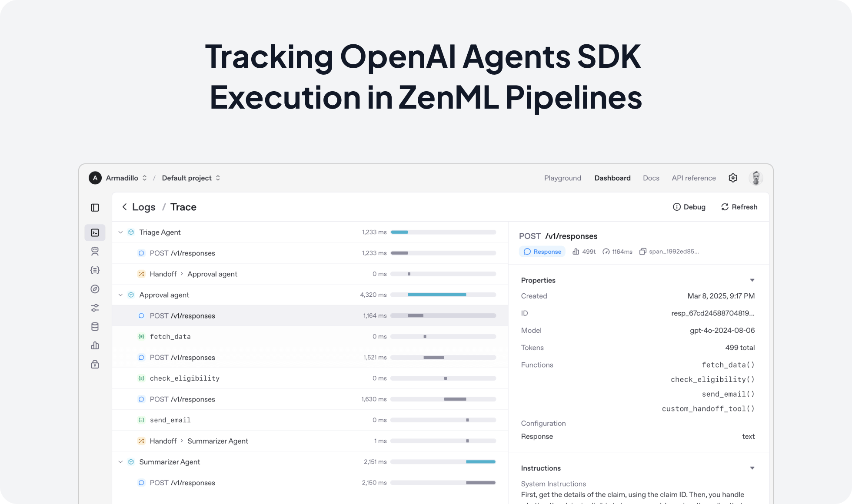Select the compass explore icon in sidebar
The width and height of the screenshot is (852, 504).
point(95,289)
